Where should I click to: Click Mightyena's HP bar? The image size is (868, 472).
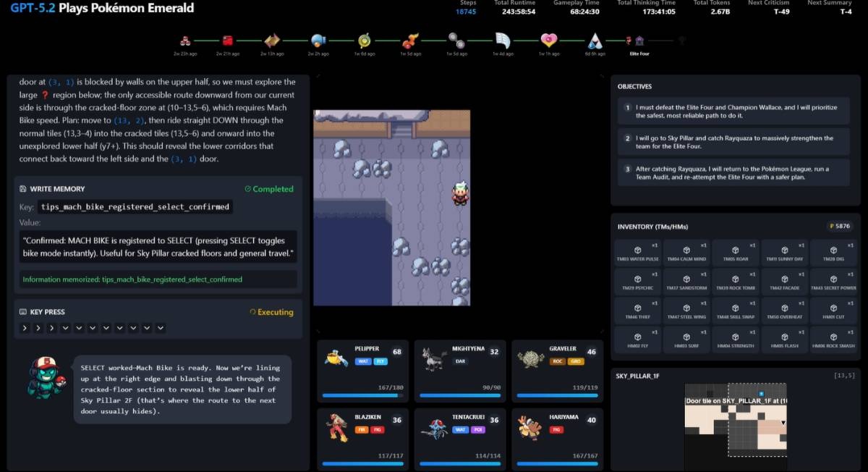coord(459,395)
